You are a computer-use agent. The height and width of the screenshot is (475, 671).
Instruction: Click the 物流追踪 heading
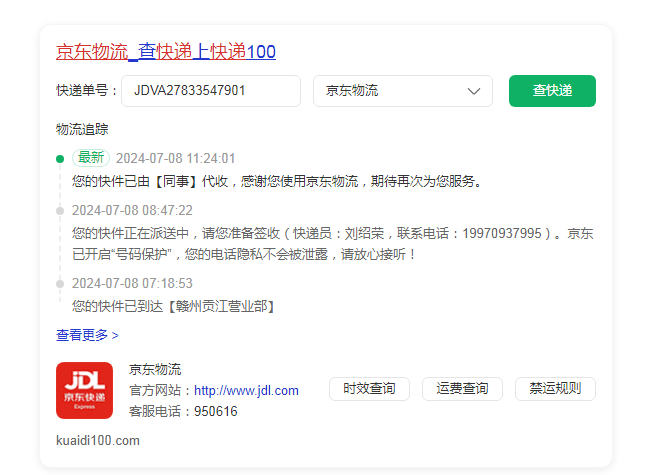coord(82,129)
